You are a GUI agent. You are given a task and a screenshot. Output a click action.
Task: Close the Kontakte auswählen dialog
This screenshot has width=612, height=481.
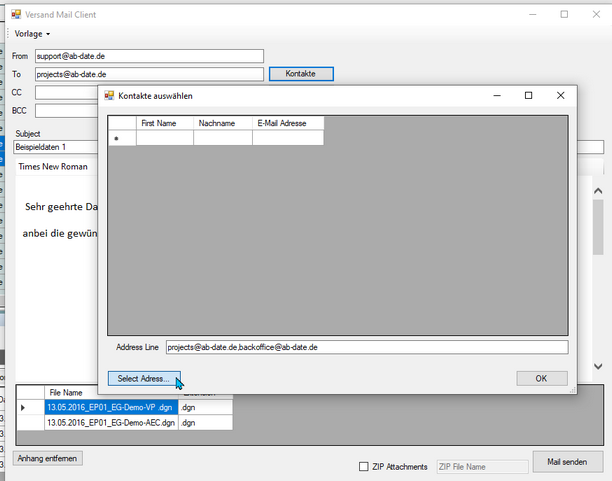(560, 96)
